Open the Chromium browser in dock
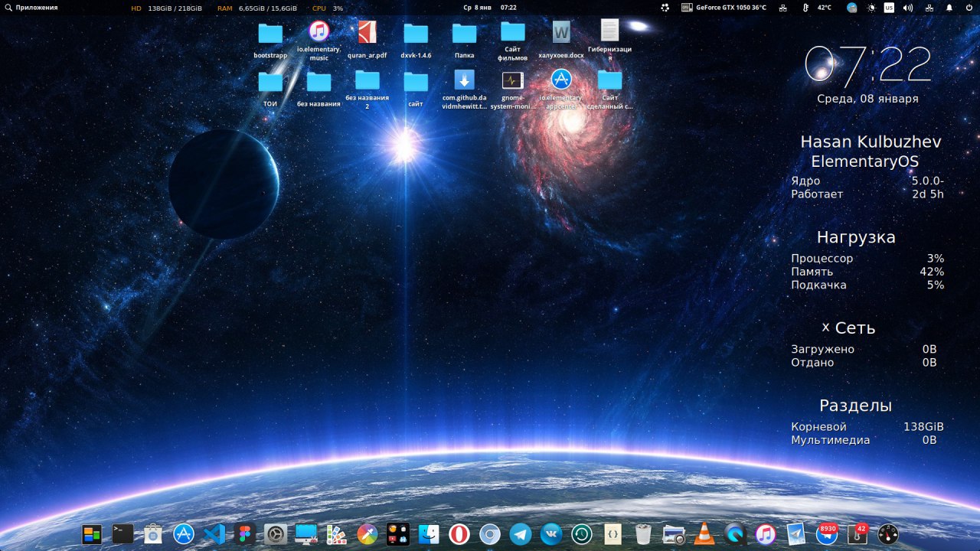Image resolution: width=980 pixels, height=551 pixels. 490,533
